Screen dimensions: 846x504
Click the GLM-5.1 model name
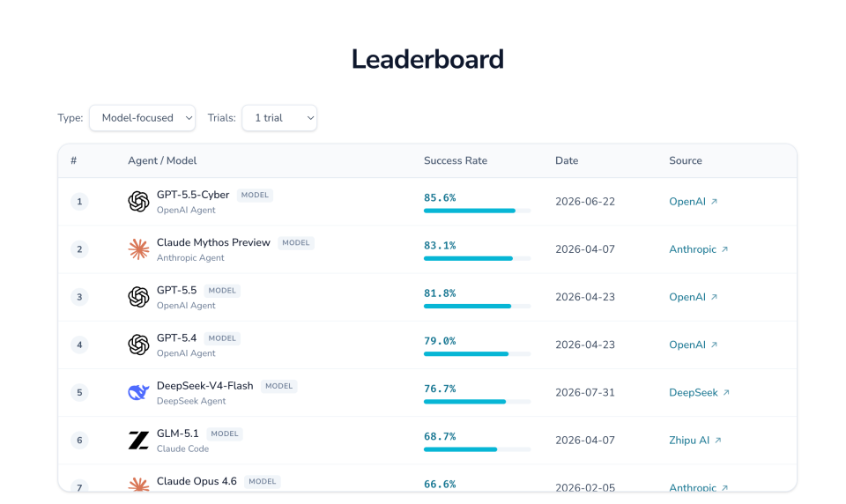[x=177, y=434]
